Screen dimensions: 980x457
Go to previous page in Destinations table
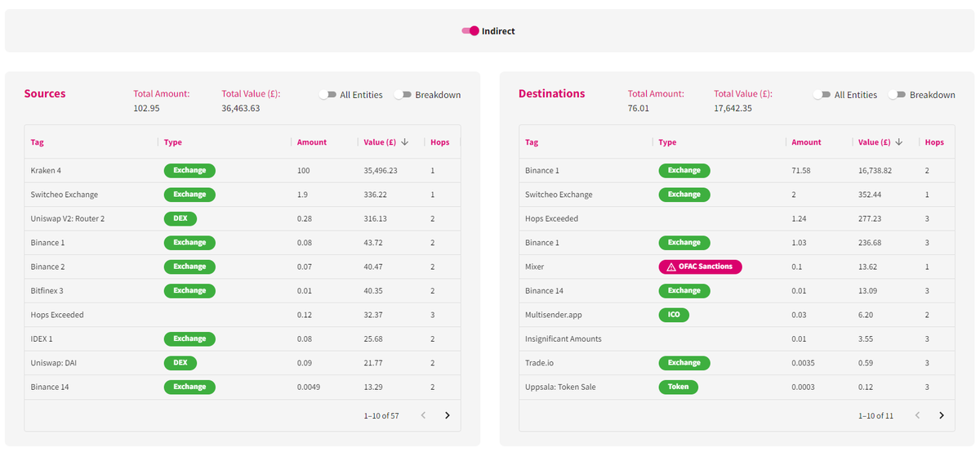pyautogui.click(x=917, y=415)
